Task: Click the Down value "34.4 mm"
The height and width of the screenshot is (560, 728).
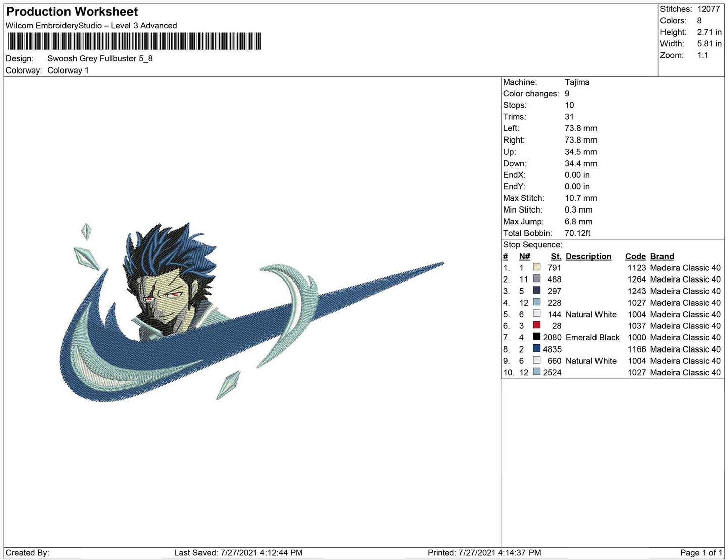Action: click(x=581, y=163)
